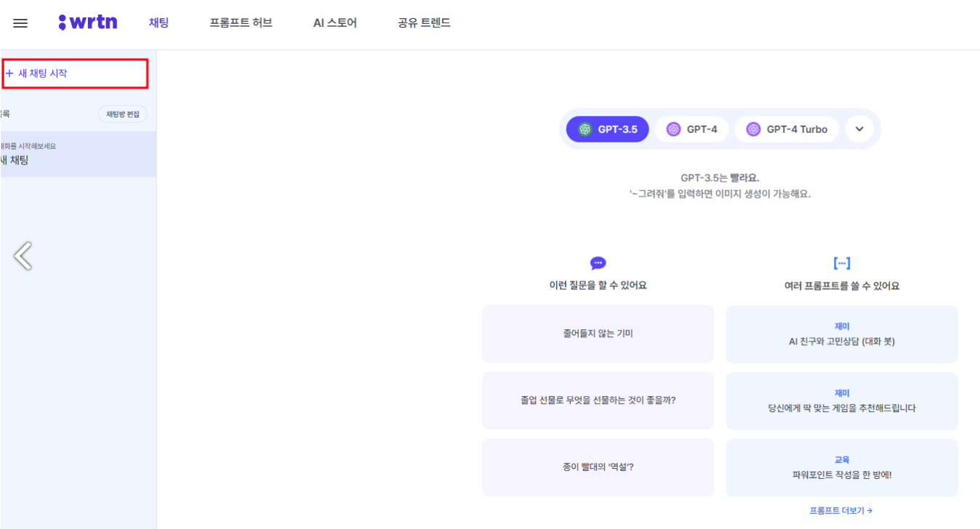This screenshot has width=980, height=529.
Task: Click the 이런 질문을 할 수 있어요 heading
Action: coord(598,286)
